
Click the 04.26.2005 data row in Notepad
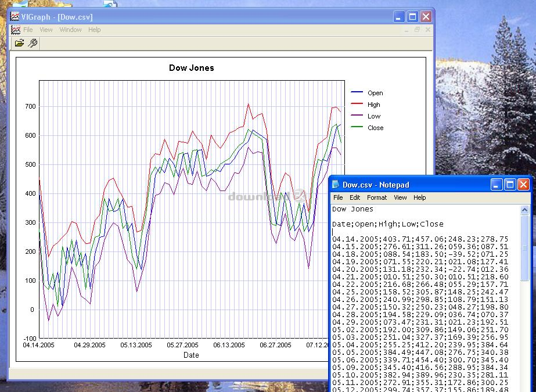pos(420,300)
